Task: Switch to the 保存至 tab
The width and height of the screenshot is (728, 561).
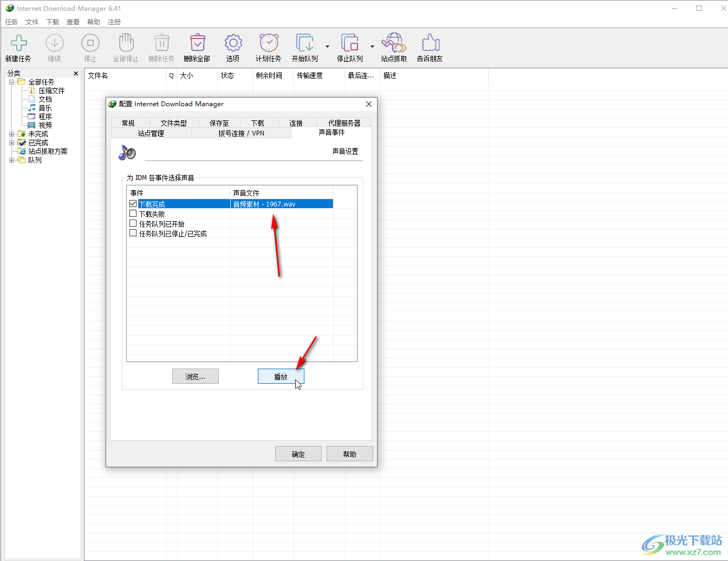Action: pyautogui.click(x=219, y=123)
